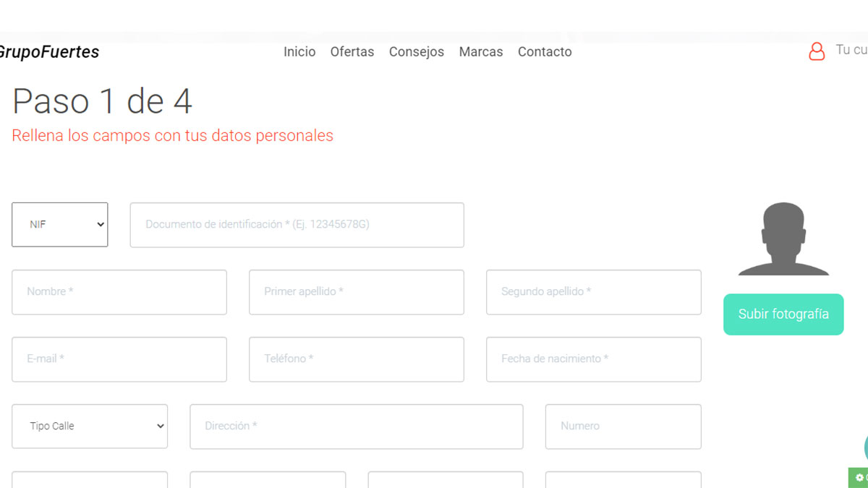Select Marcas in the navigation bar
The width and height of the screenshot is (868, 488).
click(x=480, y=51)
